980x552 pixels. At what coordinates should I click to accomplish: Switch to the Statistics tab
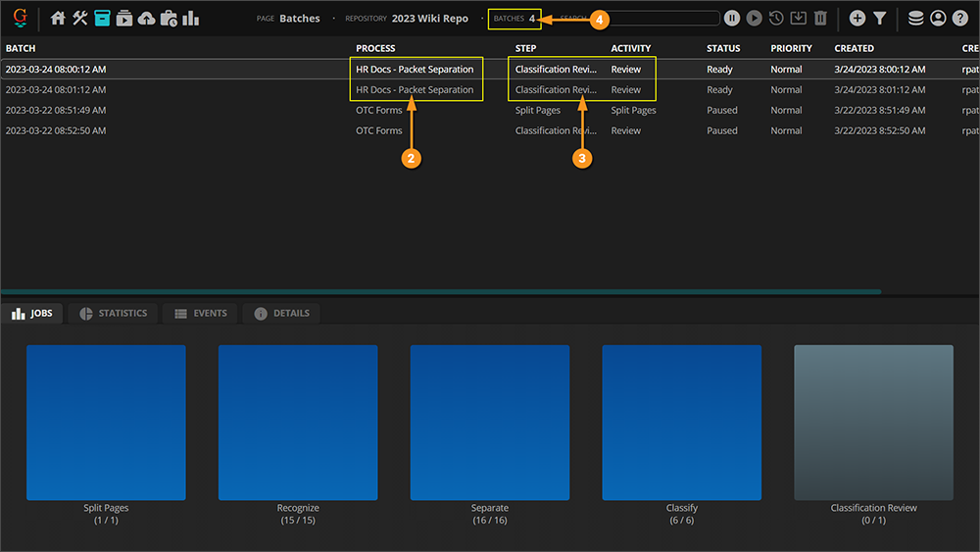[x=114, y=313]
